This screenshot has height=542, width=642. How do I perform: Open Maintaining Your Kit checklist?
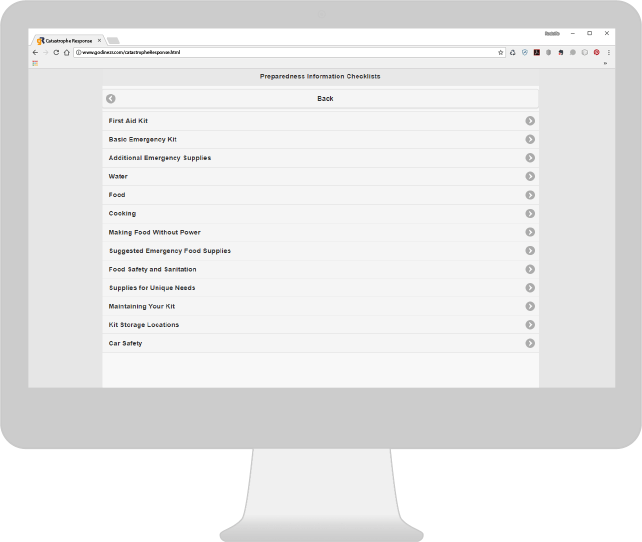(320, 306)
